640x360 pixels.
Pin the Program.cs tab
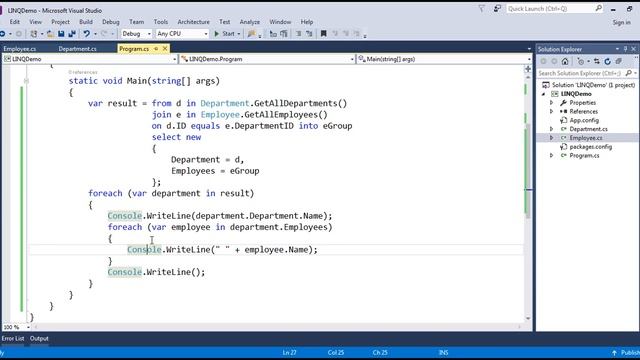tap(156, 49)
